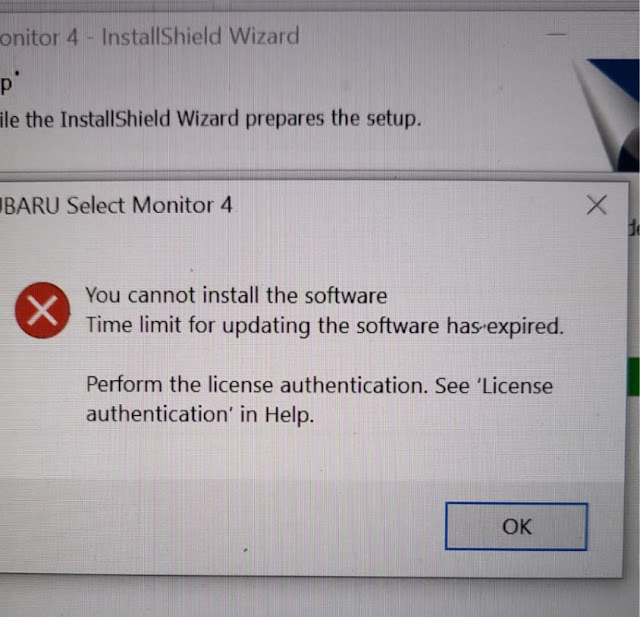Click the word "Help" in the message
The image size is (640, 617).
(x=289, y=415)
